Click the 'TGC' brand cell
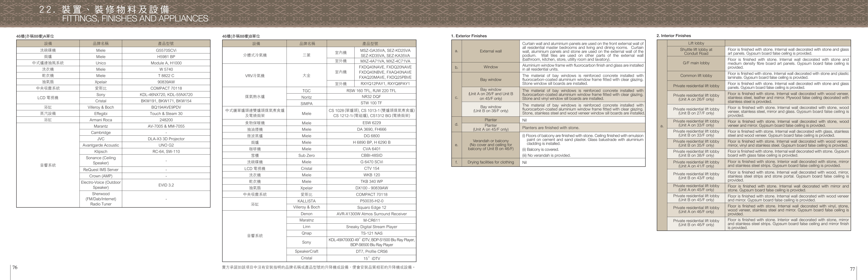Image resolution: width=868 pixels, height=280 pixels. (307, 91)
